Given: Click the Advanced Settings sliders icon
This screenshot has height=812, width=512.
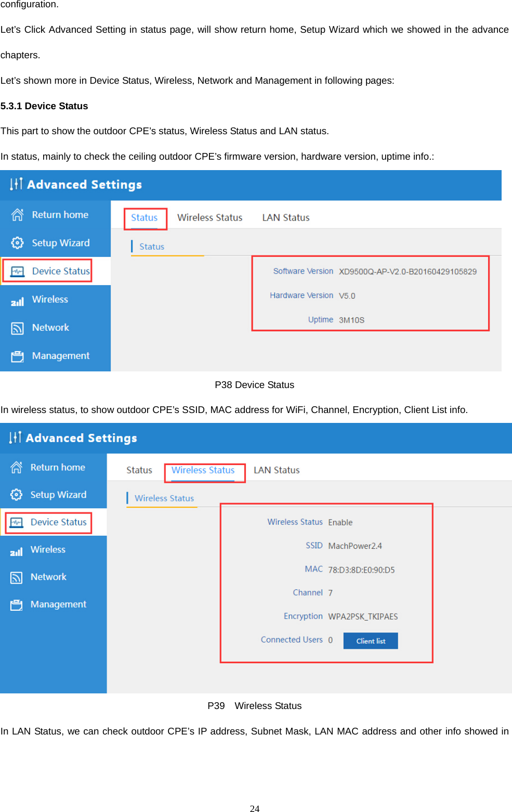Looking at the screenshot, I should 16,184.
